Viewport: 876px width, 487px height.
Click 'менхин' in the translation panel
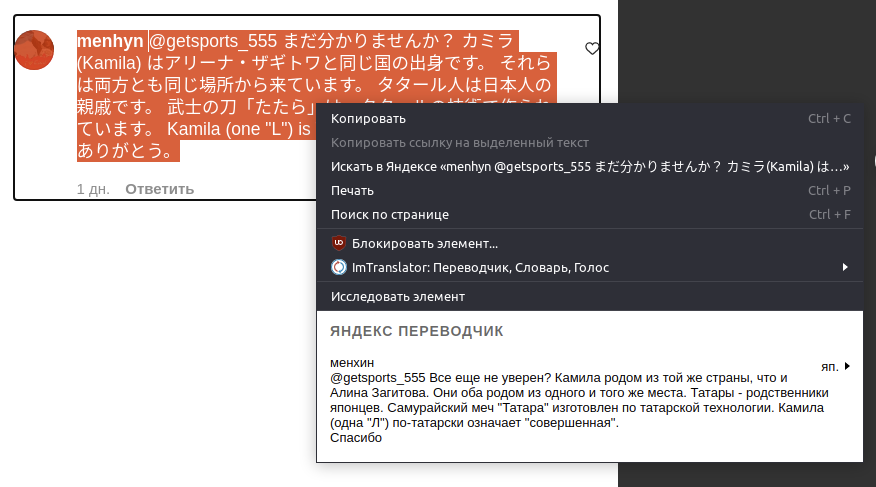pyautogui.click(x=352, y=363)
